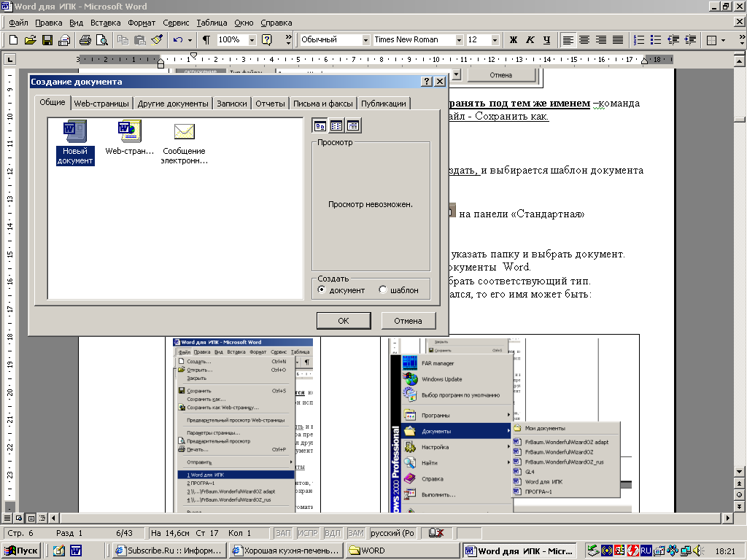Click OK in Создание документа dialog
Screen dimensions: 747x560
pos(344,321)
